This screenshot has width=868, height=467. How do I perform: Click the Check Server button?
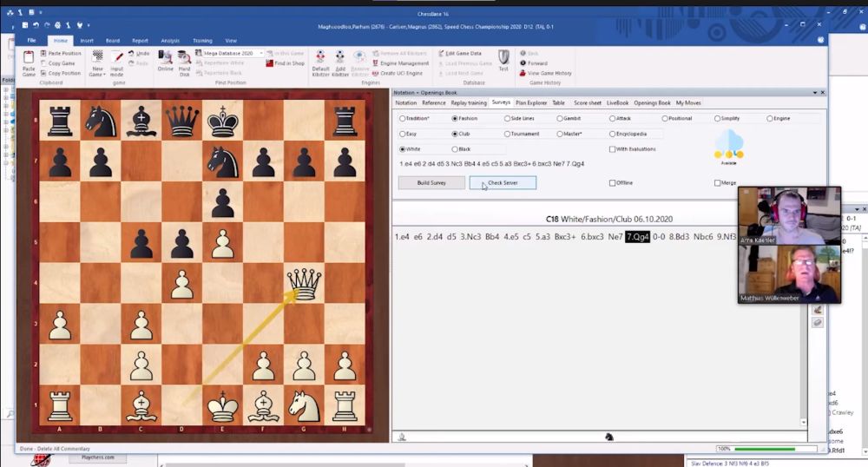click(x=503, y=183)
